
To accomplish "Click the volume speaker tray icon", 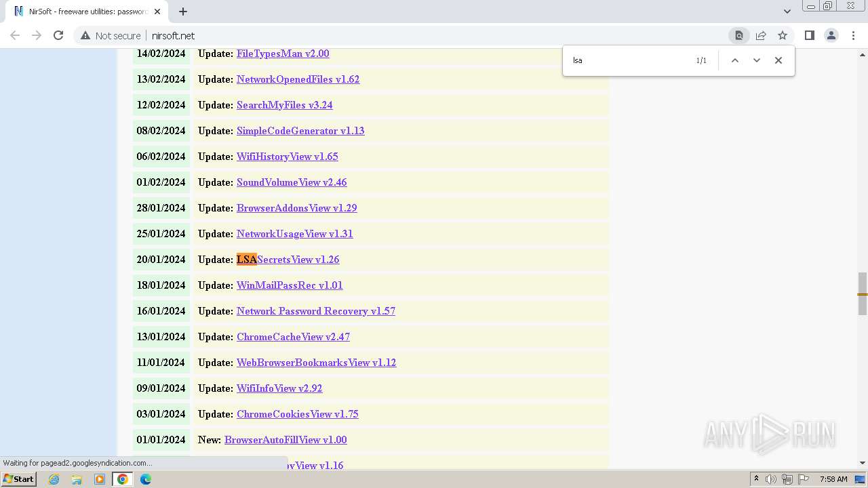I will point(771,479).
